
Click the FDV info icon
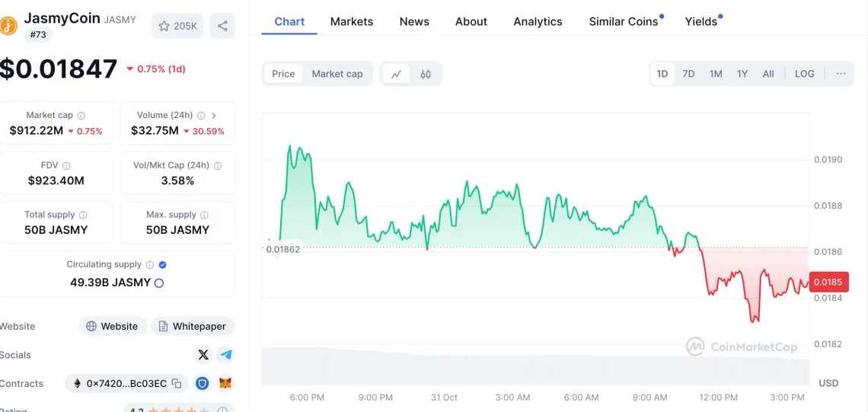[x=66, y=165]
